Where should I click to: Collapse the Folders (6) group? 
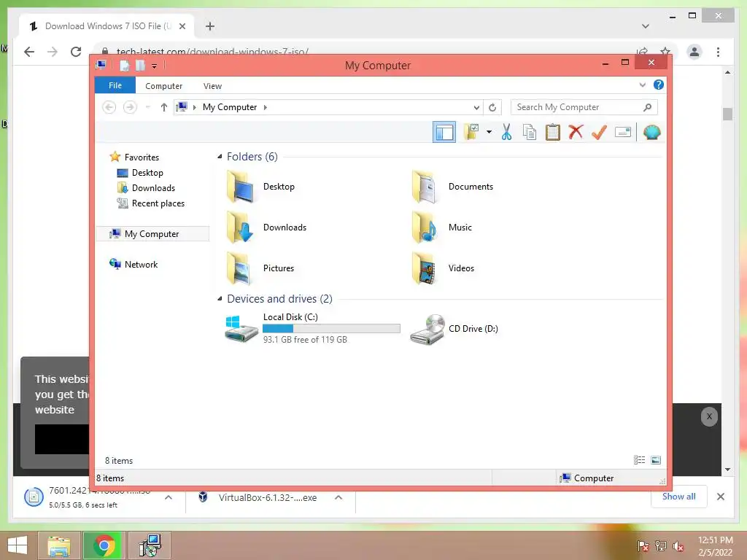click(220, 157)
